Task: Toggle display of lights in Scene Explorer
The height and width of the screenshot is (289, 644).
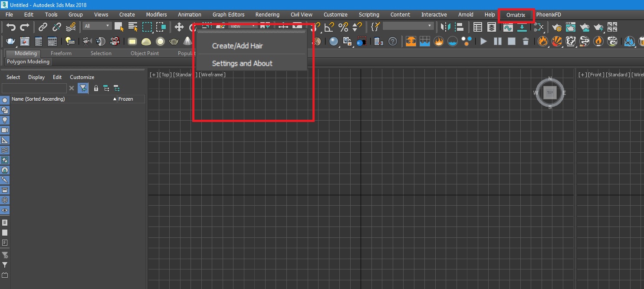Action: (5, 120)
